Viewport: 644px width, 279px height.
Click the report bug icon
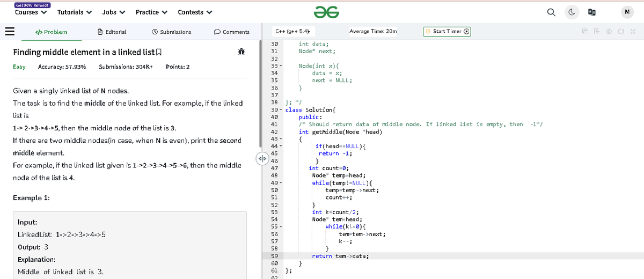tap(241, 52)
